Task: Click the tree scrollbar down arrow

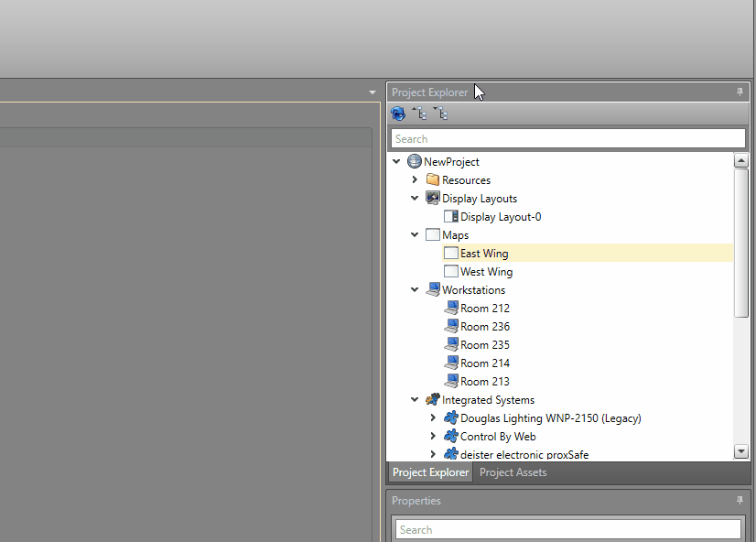Action: [741, 451]
